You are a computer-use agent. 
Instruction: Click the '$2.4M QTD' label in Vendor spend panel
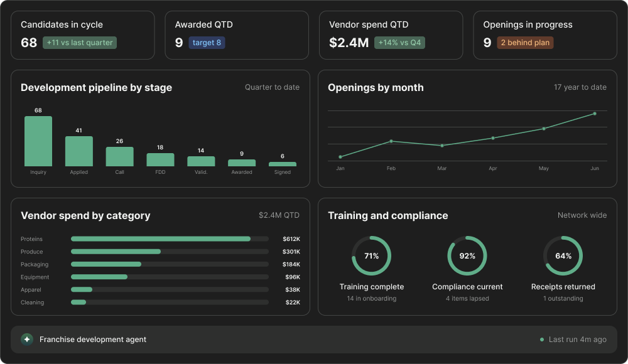(x=279, y=215)
